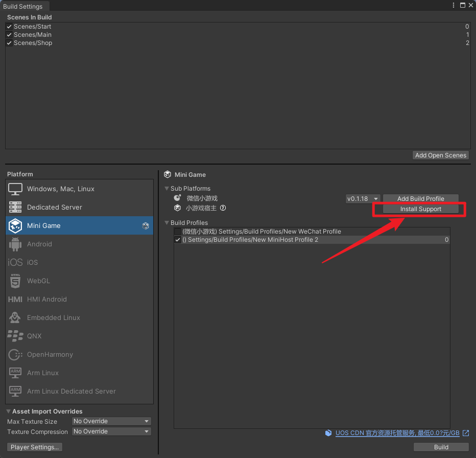Select the Windows, Mac, Linux platform

[60, 189]
